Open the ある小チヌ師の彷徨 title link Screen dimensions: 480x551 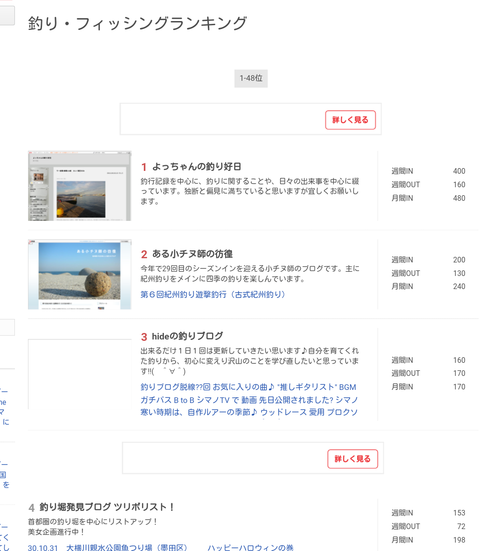point(192,254)
